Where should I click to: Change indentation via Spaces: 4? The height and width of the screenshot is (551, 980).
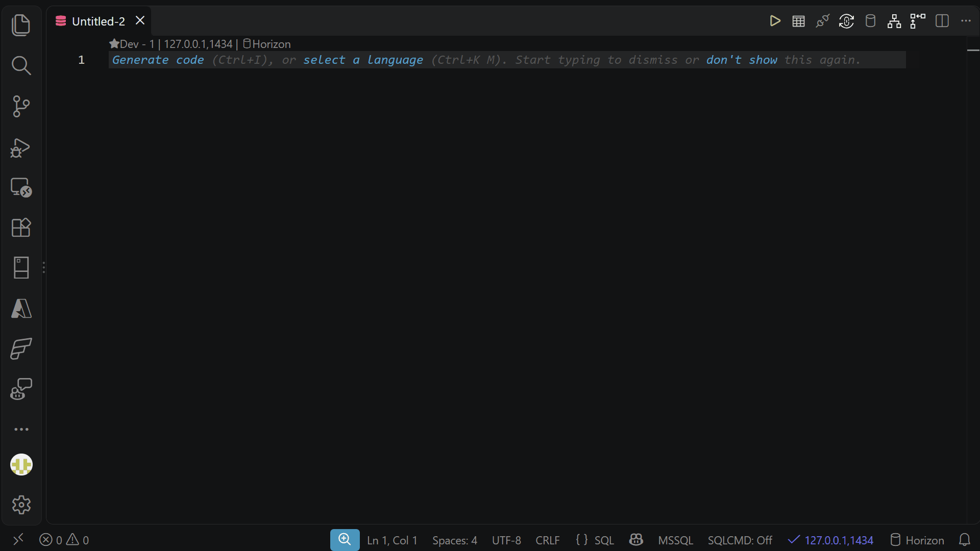click(454, 540)
